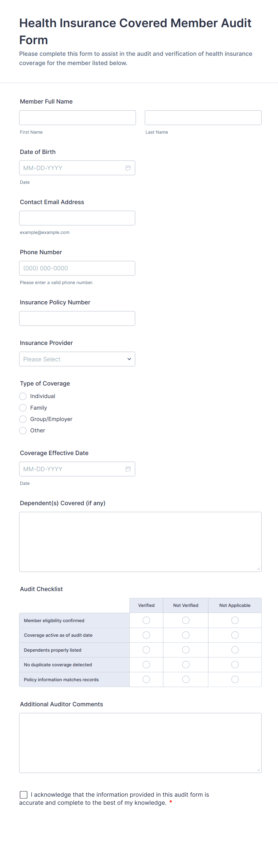Check the acknowledgment checkbox
This screenshot has width=278, height=868.
(x=24, y=795)
